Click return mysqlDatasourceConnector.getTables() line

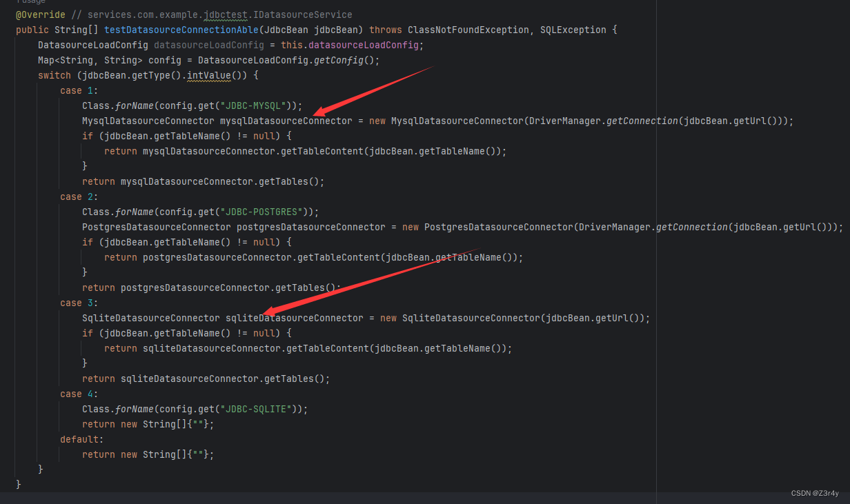tap(203, 181)
